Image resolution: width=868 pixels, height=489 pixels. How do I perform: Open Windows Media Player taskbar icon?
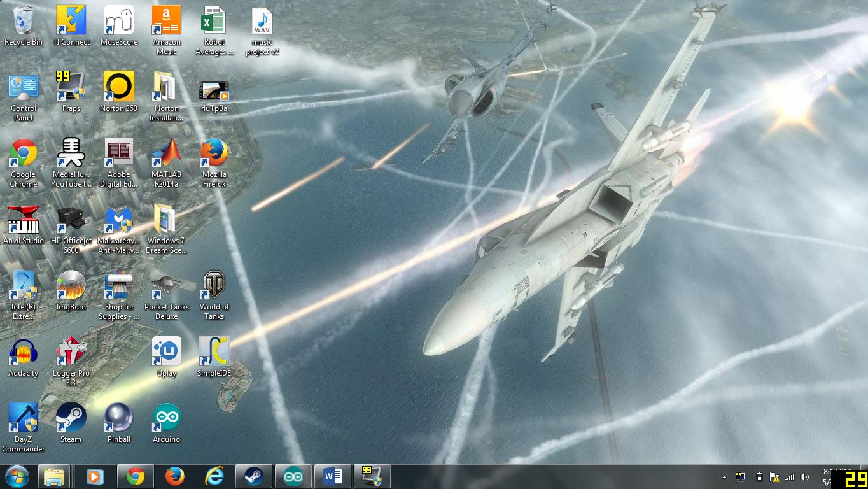pos(95,476)
